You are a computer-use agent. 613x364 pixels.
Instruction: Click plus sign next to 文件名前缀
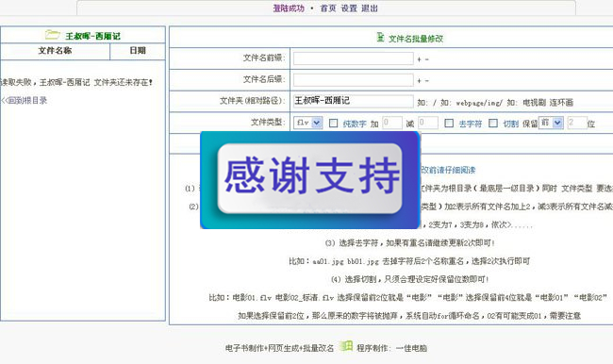[x=419, y=59]
